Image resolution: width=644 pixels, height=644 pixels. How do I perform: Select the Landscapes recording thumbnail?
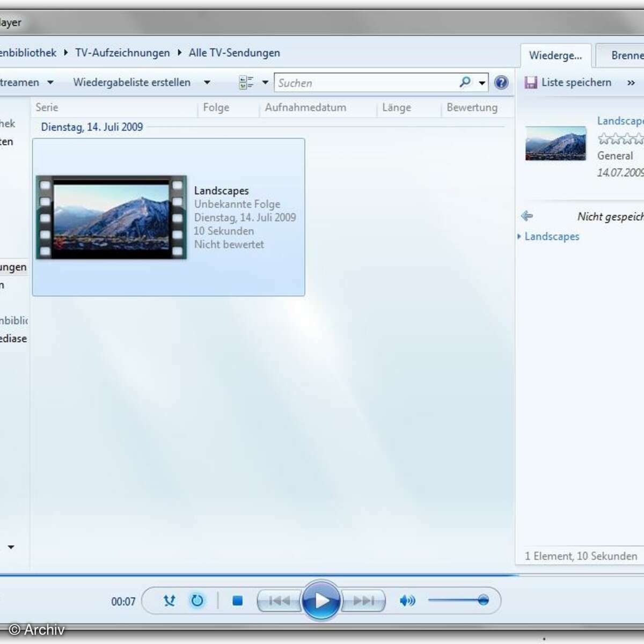point(111,217)
